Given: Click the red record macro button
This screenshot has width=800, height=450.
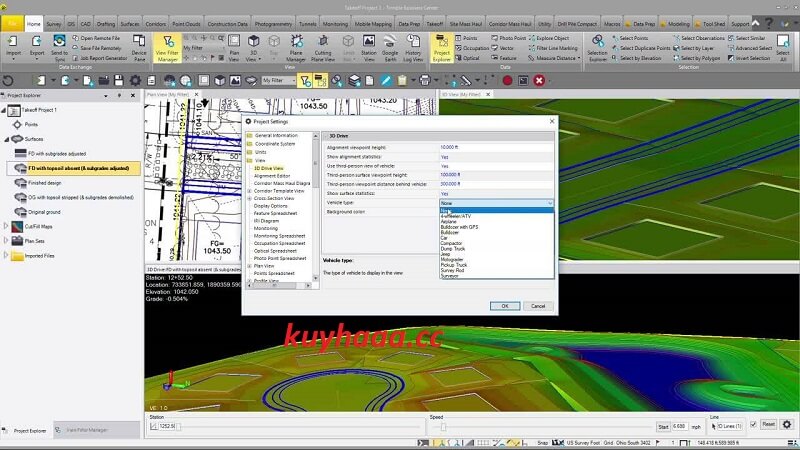Looking at the screenshot, I should 507,80.
